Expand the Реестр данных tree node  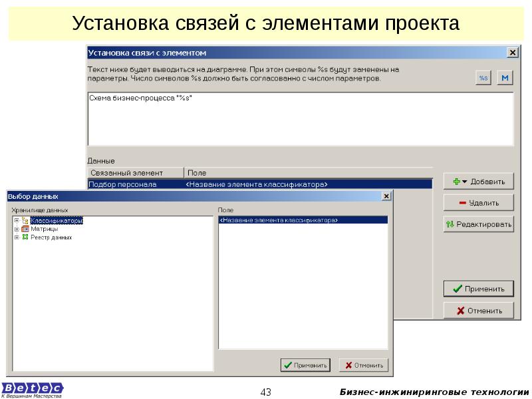[16, 237]
